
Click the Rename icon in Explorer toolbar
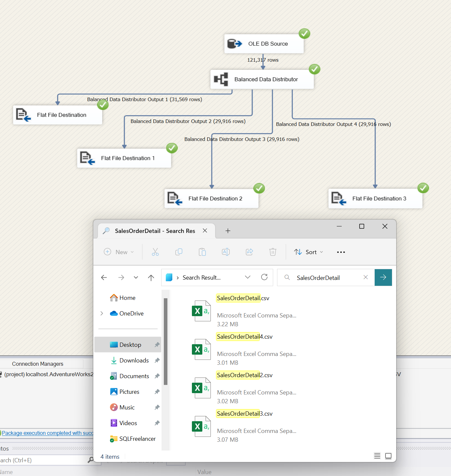pos(226,252)
